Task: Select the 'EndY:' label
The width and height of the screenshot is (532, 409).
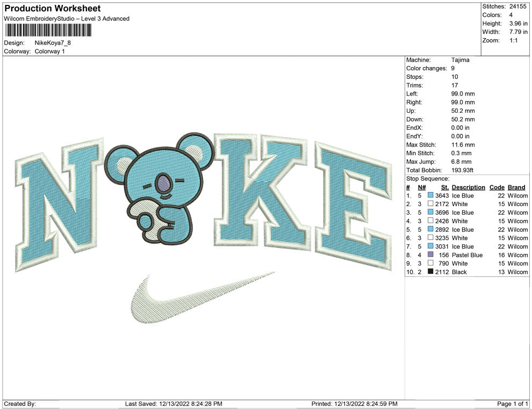Action: (415, 136)
